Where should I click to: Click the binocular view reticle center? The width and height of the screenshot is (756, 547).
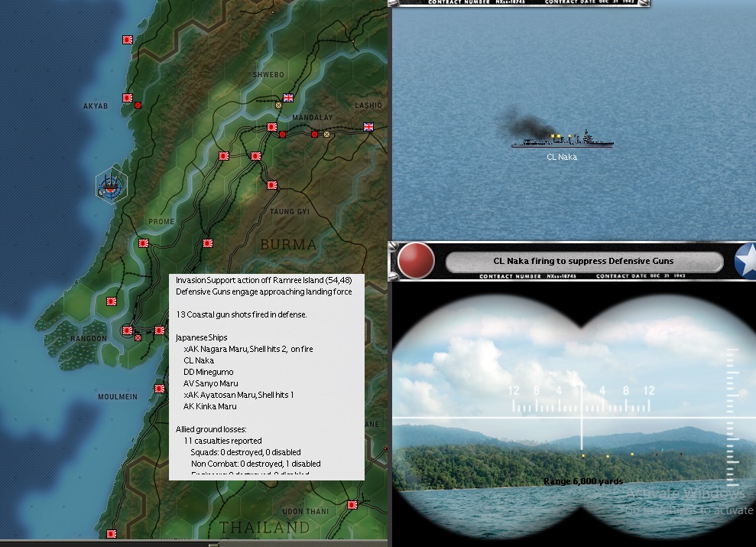point(582,418)
